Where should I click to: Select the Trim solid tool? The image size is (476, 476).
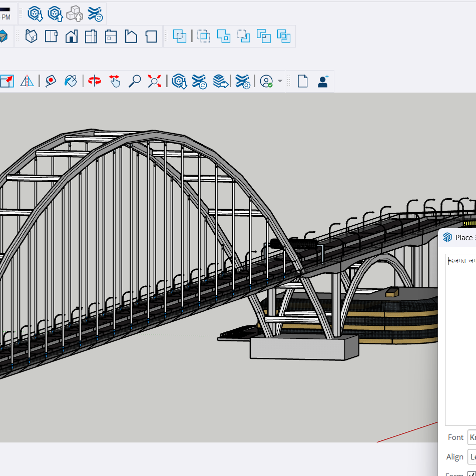point(263,36)
